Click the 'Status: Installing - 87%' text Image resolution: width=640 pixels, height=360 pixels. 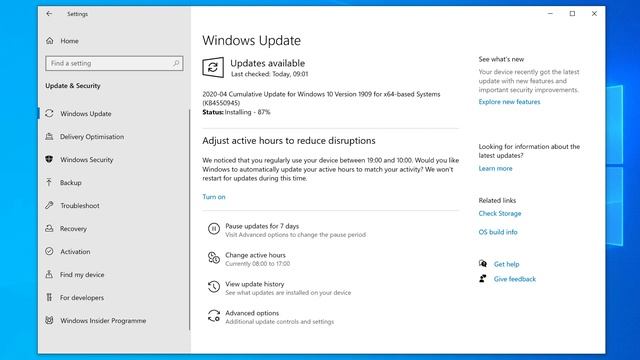[236, 112]
